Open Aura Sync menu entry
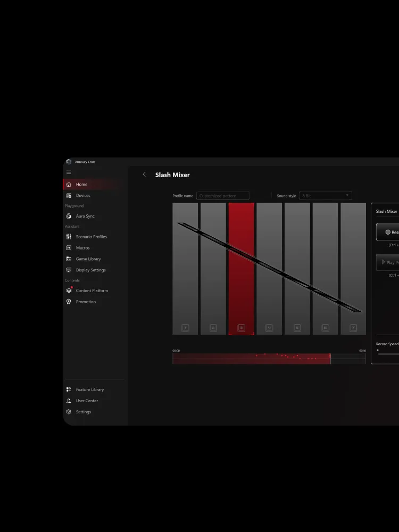The image size is (399, 532). pos(85,216)
